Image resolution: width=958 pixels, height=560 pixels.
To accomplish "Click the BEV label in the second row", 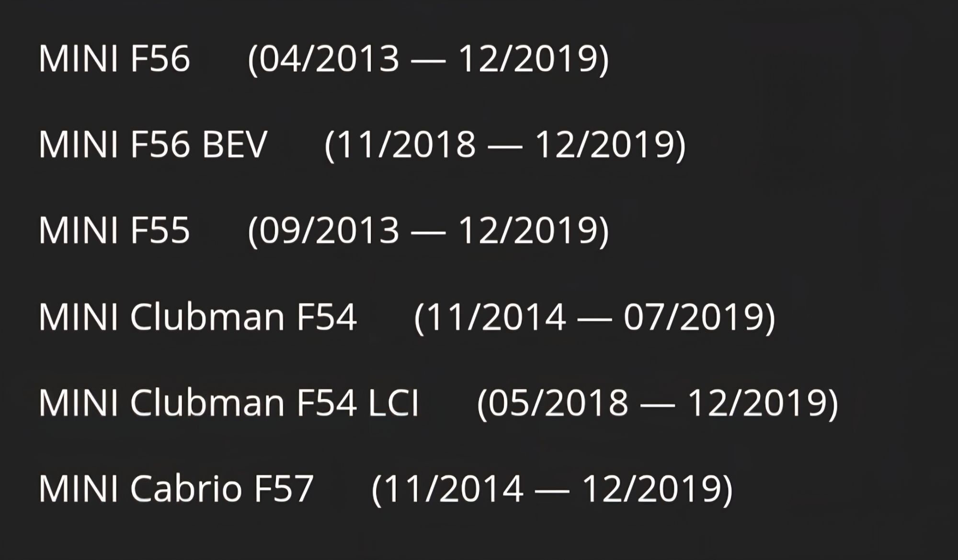I will click(234, 145).
